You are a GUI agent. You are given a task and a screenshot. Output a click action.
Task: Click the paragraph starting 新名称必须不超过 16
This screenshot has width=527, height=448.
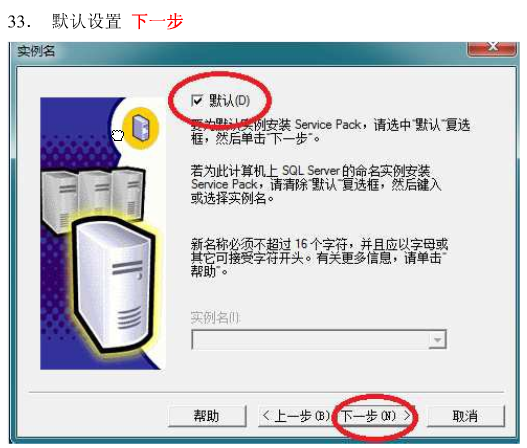point(319,257)
